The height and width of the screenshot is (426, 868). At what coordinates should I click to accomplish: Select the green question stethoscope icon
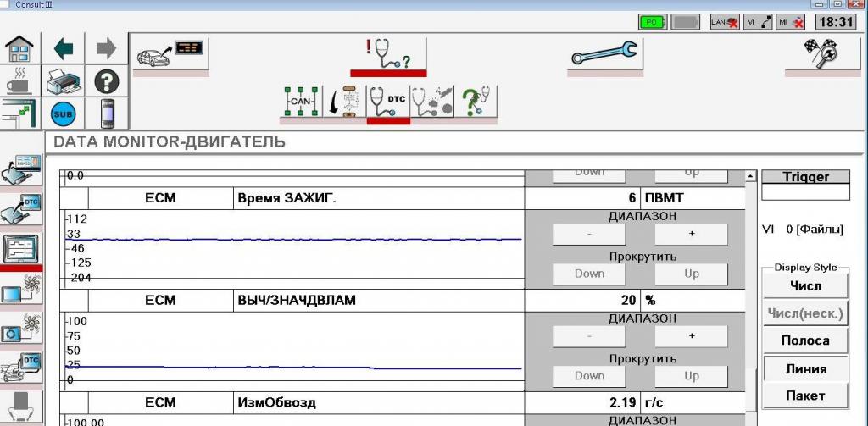coord(476,102)
